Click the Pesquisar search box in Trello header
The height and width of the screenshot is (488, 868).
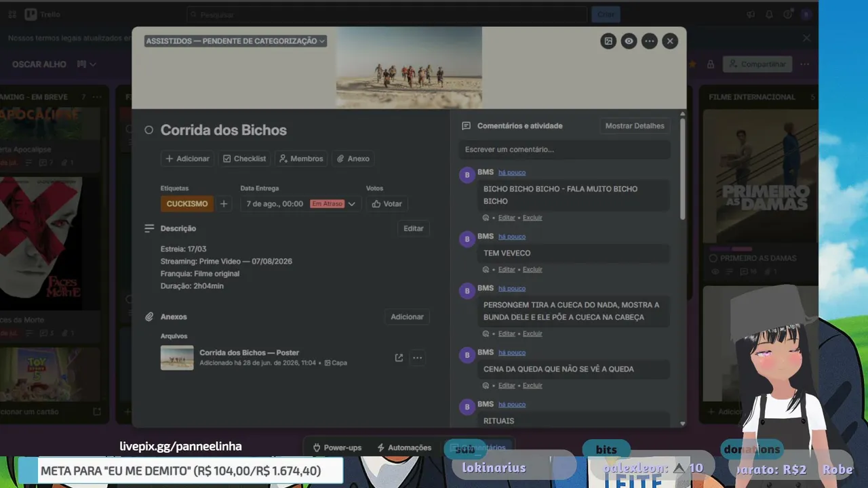pos(387,14)
